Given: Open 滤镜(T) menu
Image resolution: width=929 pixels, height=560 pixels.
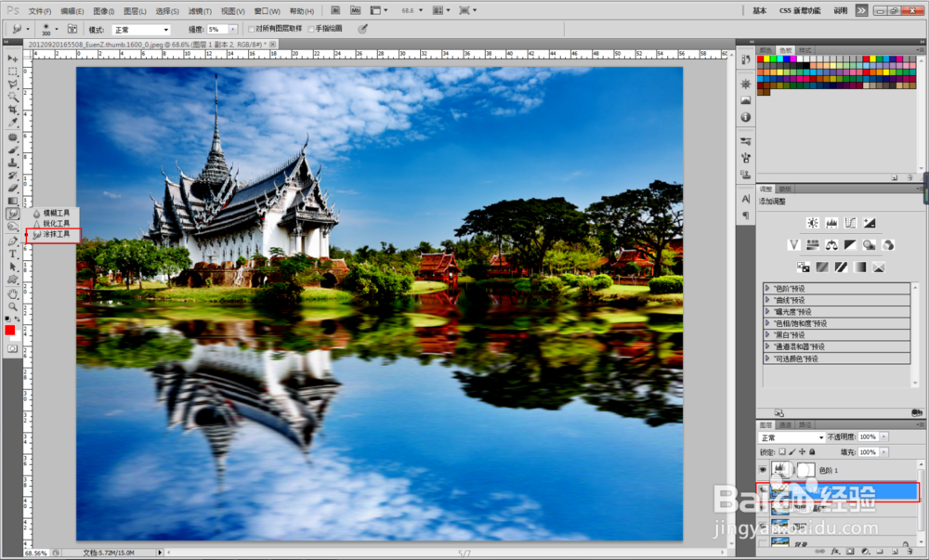Looking at the screenshot, I should tap(200, 11).
